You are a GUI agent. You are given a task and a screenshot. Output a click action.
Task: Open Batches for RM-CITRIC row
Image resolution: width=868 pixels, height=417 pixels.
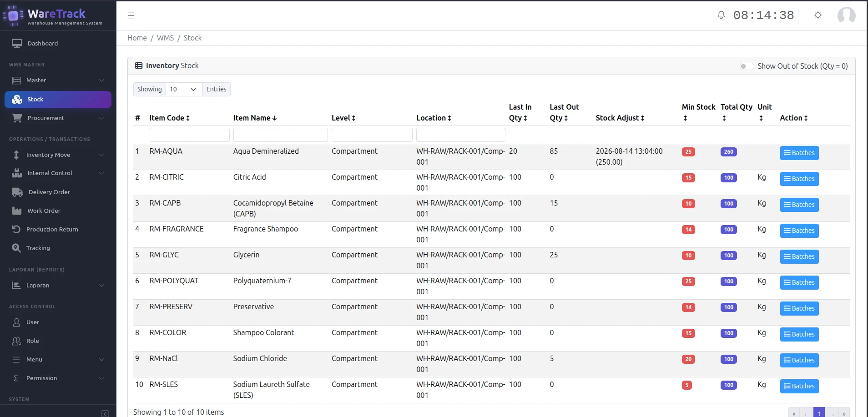point(799,179)
